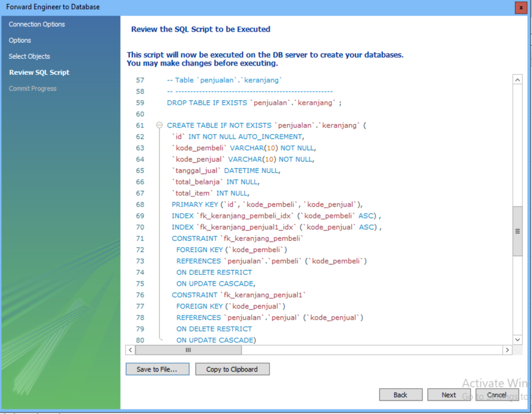Click the `id` INT NOT NULL AUTO_INCREMENT line
This screenshot has width=532, height=414.
click(x=238, y=137)
